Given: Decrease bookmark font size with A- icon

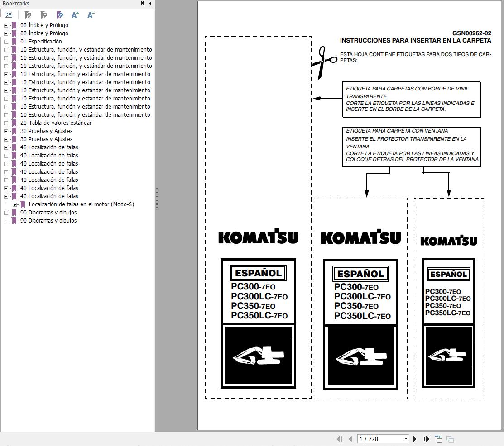Looking at the screenshot, I should [x=91, y=15].
